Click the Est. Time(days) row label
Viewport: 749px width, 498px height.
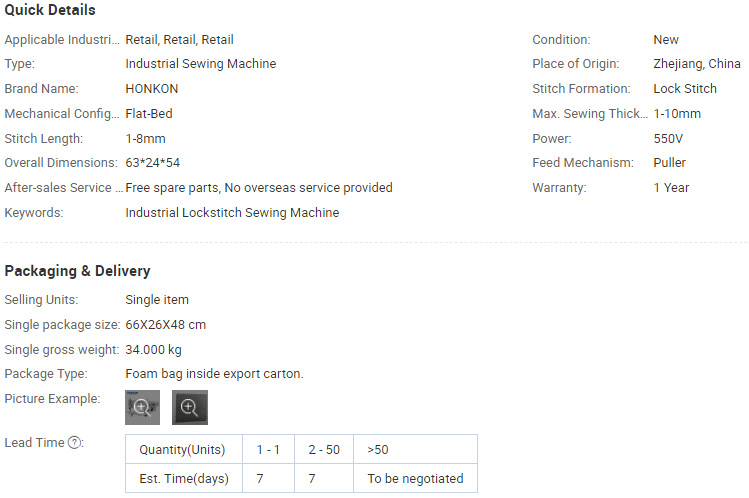pos(184,478)
